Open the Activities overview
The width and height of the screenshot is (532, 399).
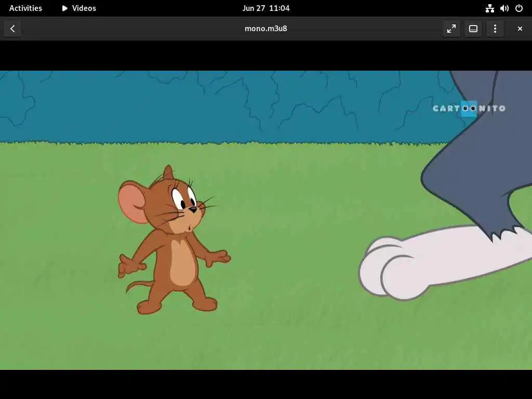point(25,8)
